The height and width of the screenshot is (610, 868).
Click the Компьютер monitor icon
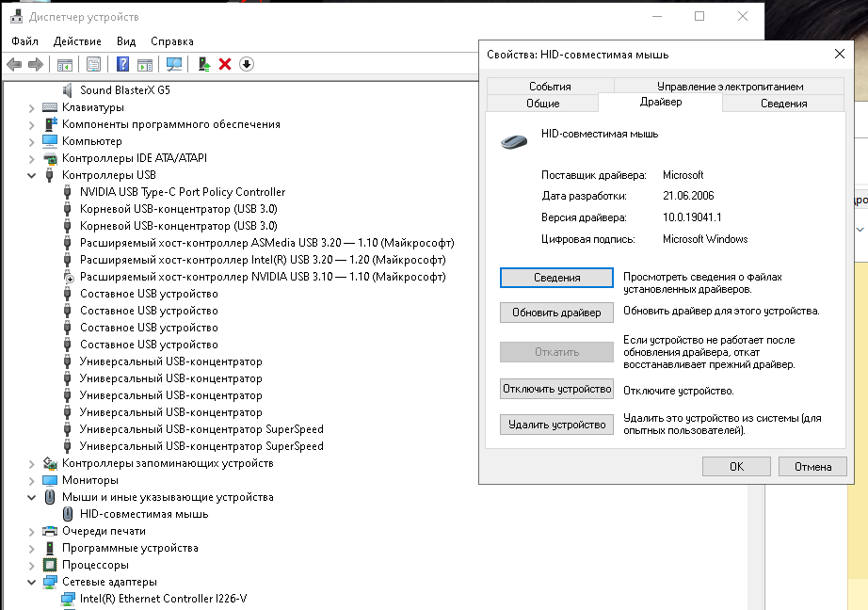click(50, 141)
